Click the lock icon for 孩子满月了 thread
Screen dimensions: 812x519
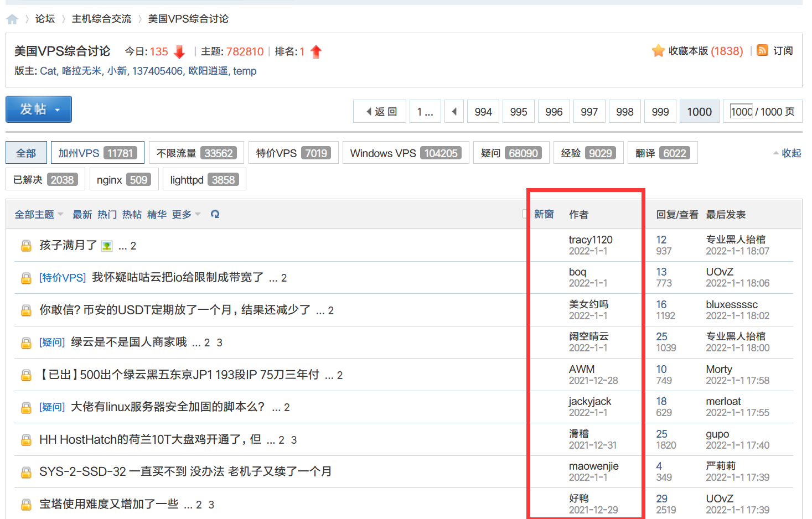[26, 246]
